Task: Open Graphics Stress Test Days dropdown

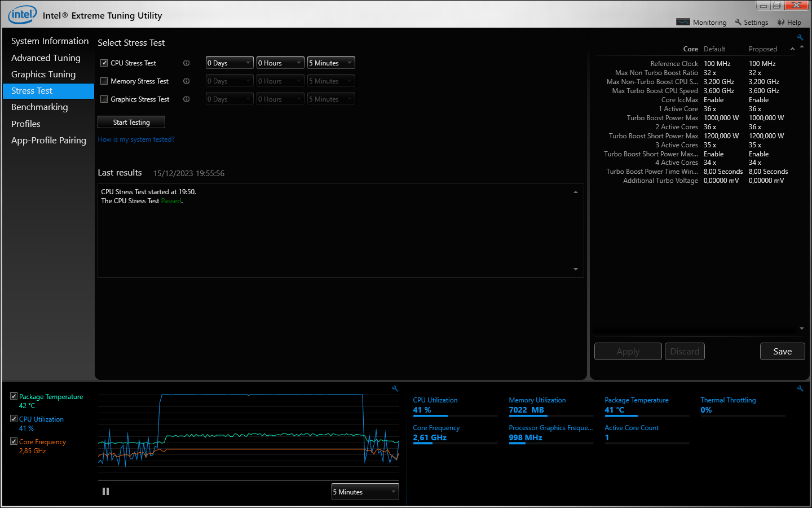Action: coord(230,99)
